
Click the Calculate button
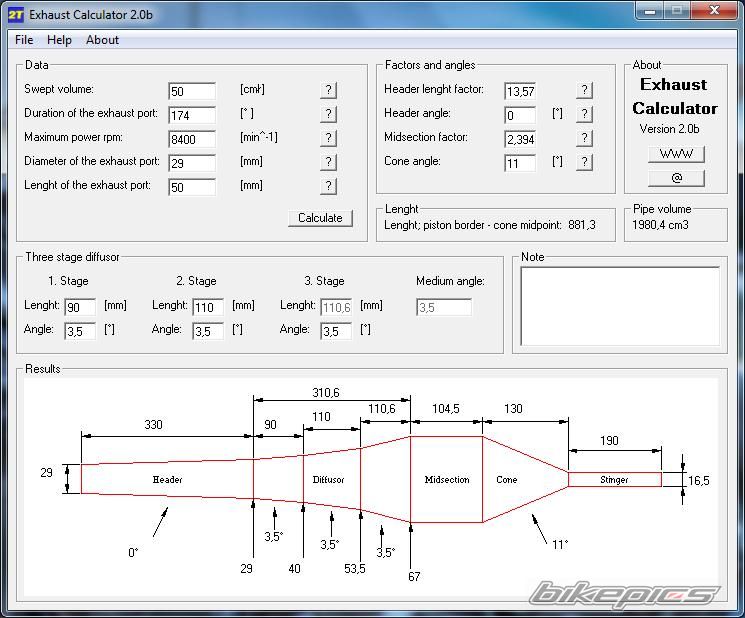320,218
